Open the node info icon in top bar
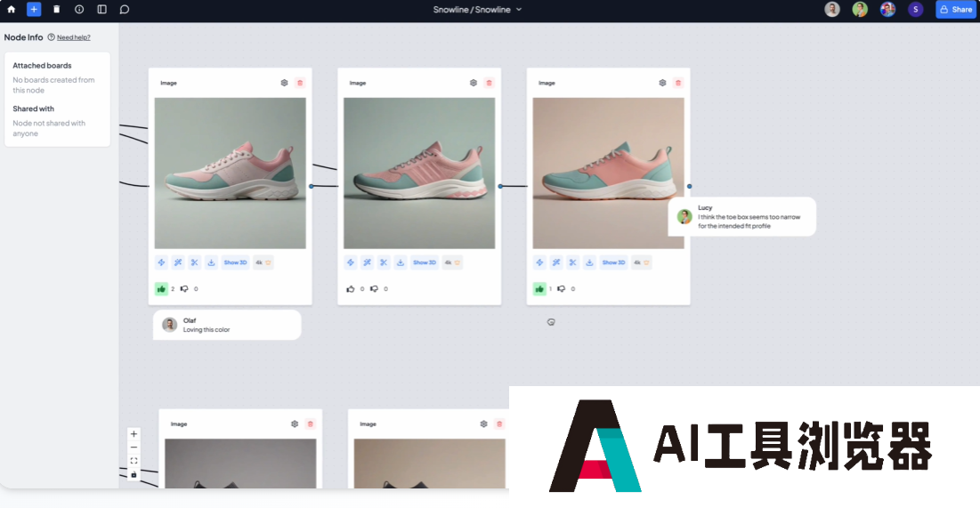The width and height of the screenshot is (980, 508). click(79, 10)
